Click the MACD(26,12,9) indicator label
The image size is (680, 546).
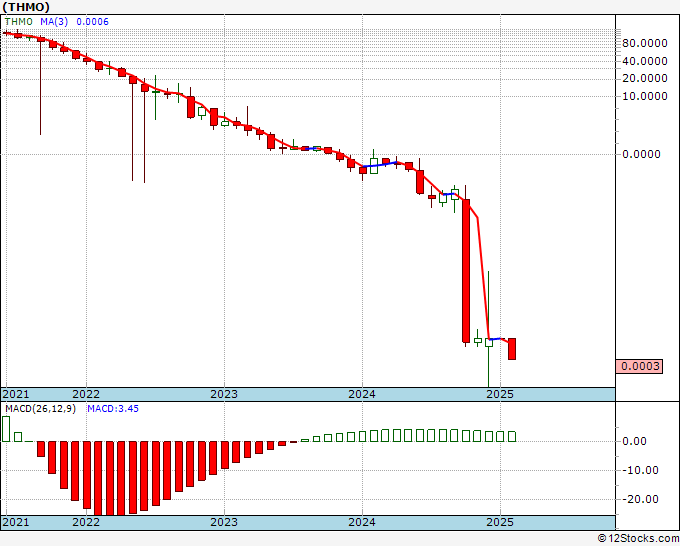[x=40, y=409]
